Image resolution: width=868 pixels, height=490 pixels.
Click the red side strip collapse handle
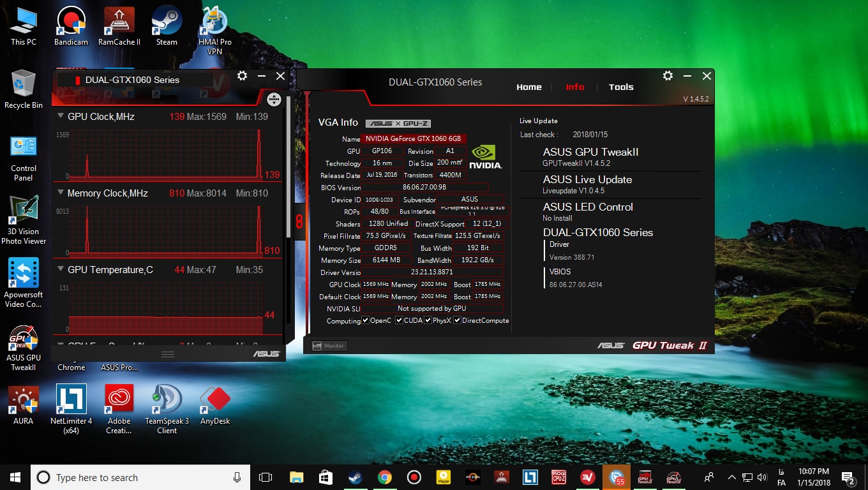tap(299, 221)
